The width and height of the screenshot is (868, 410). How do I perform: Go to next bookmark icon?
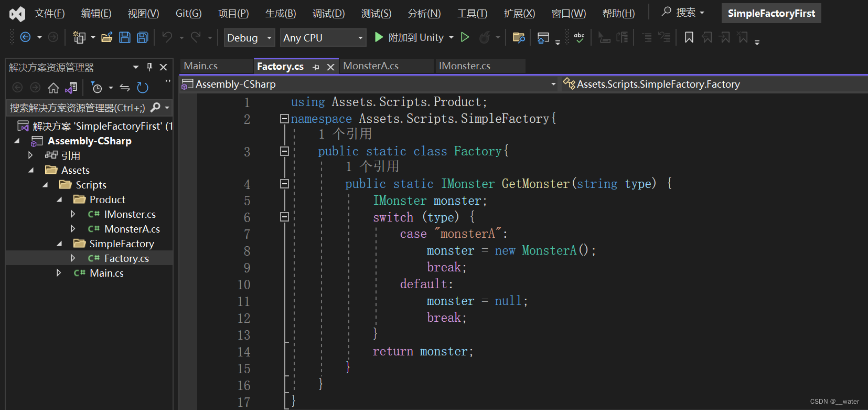click(725, 37)
